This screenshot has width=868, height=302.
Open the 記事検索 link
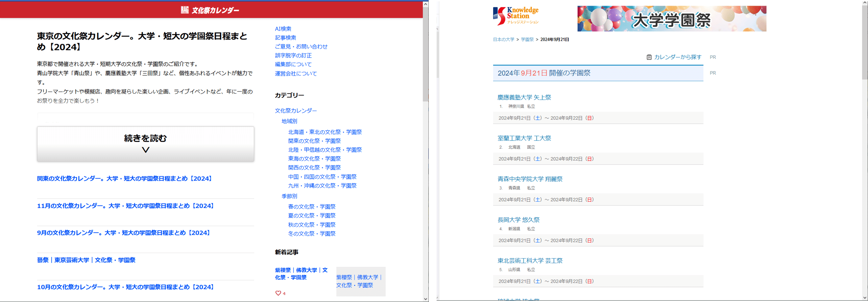(x=285, y=38)
